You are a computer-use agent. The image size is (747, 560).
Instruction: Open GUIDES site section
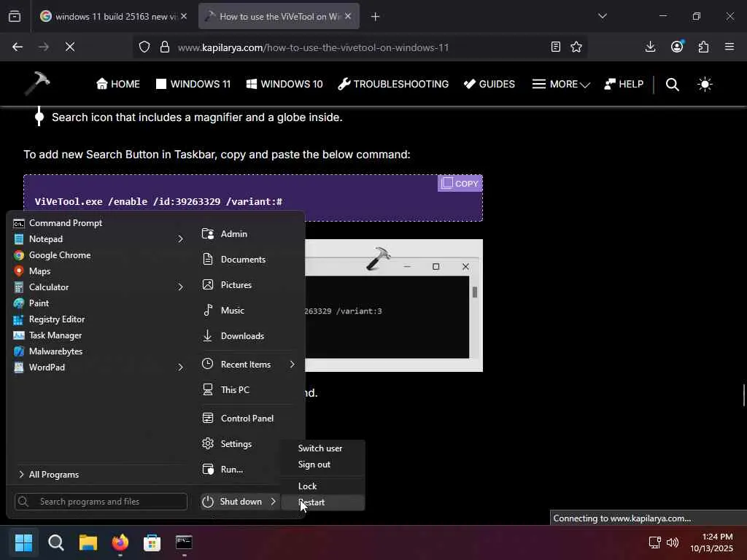tap(489, 85)
